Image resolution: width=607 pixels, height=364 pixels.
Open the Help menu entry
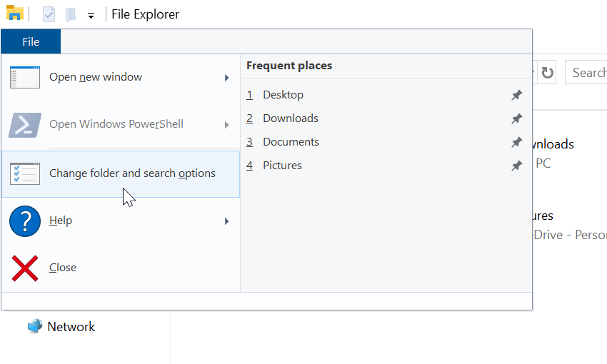(121, 221)
